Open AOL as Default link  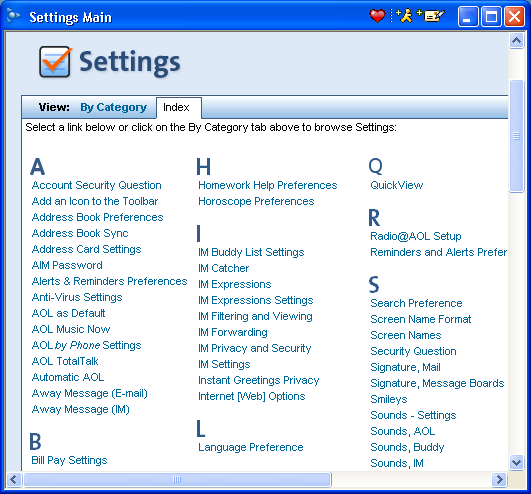[68, 313]
